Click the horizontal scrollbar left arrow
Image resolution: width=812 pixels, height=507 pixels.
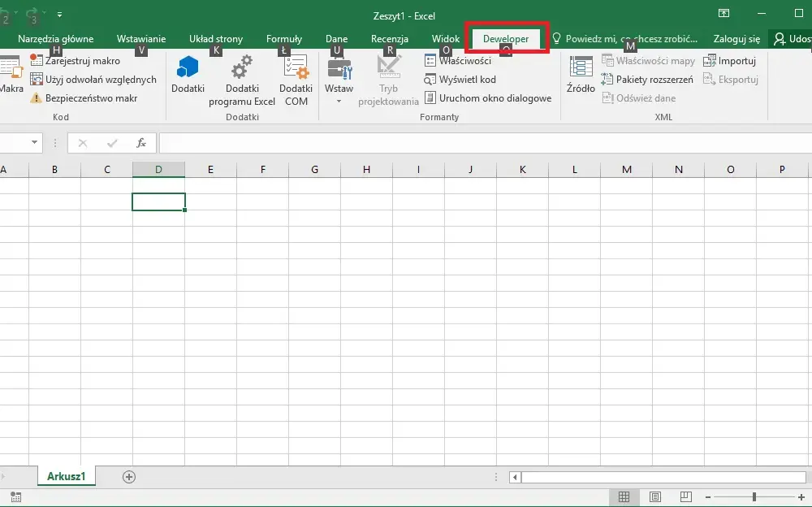(515, 478)
